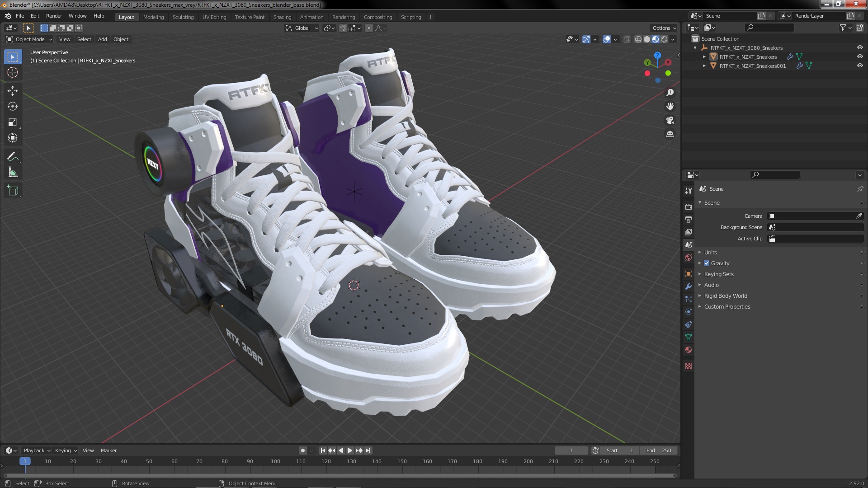The width and height of the screenshot is (868, 488).
Task: Open Global transform orientation dropdown
Action: pos(302,28)
